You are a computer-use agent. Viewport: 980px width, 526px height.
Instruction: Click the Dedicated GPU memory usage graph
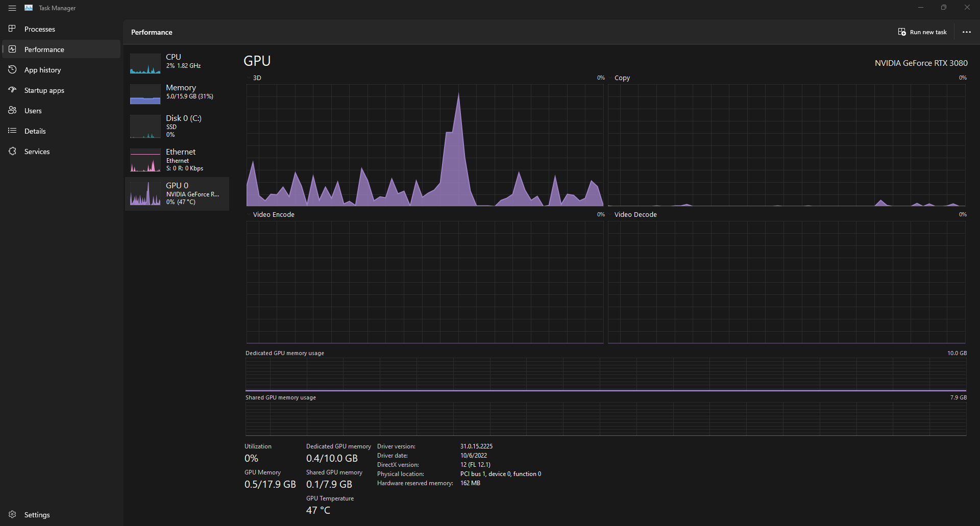[x=606, y=374]
